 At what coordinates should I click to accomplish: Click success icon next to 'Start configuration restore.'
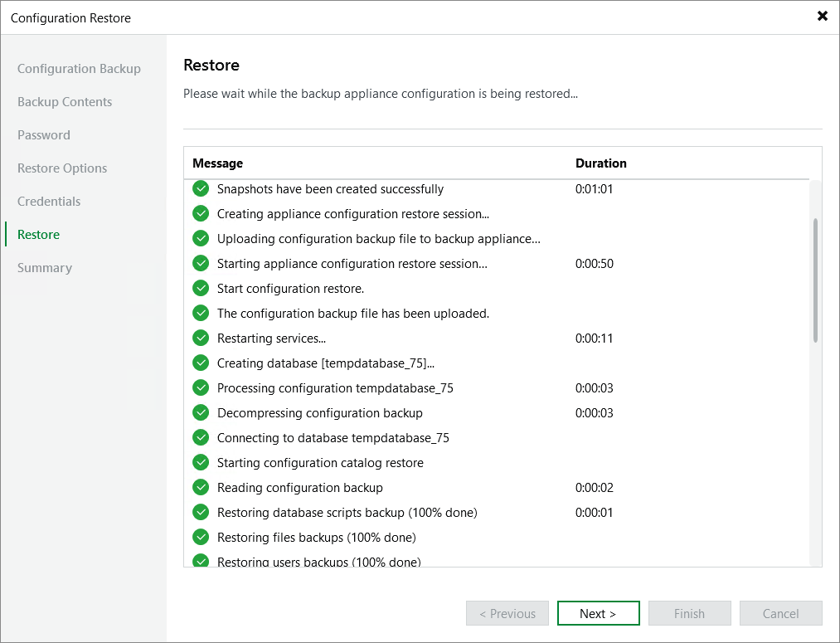(201, 288)
